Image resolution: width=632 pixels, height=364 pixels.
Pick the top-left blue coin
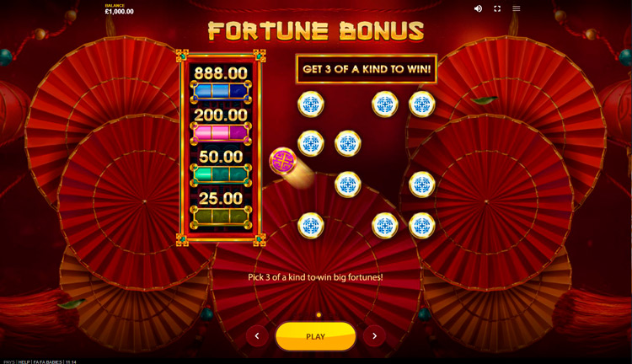pos(311,104)
